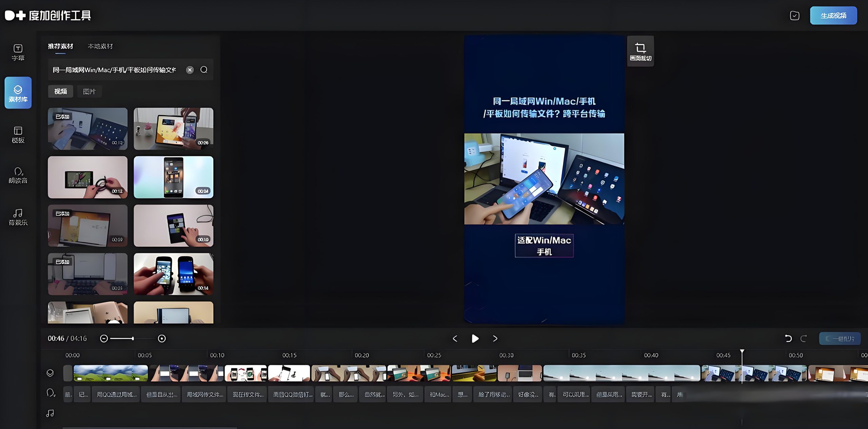Click the video track layers icon on timeline
Screen dimensions: 868x429
tap(50, 373)
